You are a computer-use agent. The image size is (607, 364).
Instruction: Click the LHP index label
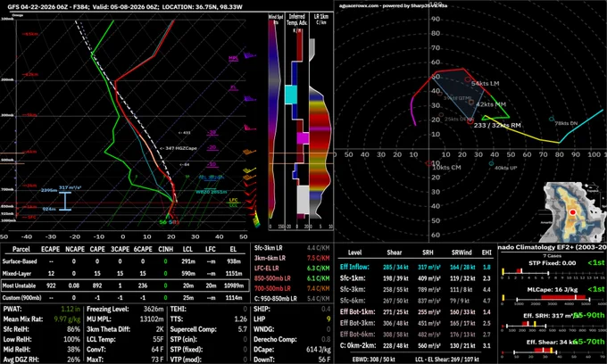(260, 319)
